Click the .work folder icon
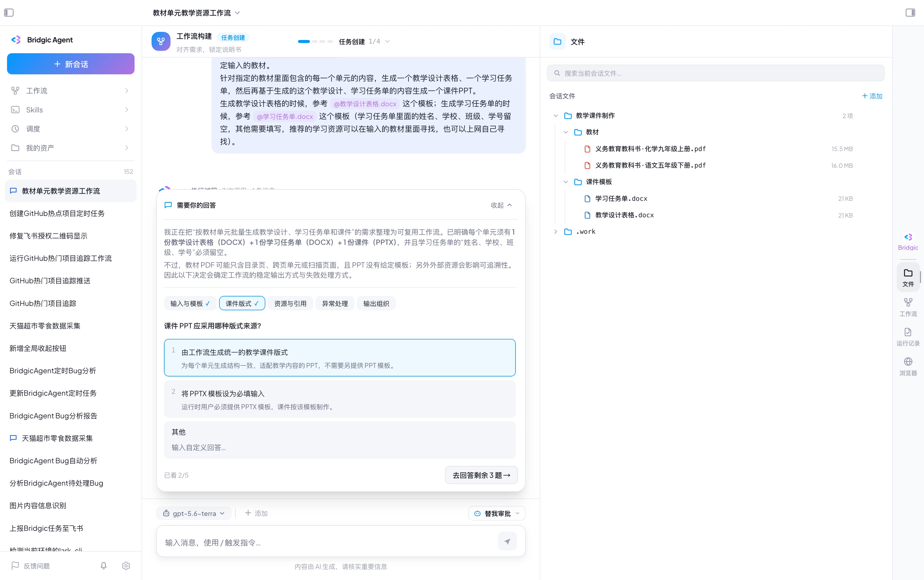 pos(568,232)
